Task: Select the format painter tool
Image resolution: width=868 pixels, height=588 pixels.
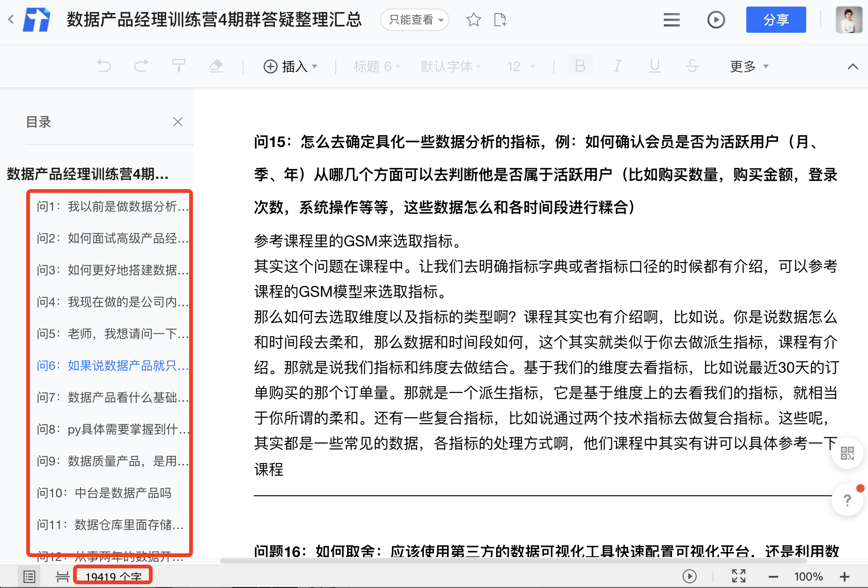Action: tap(178, 66)
